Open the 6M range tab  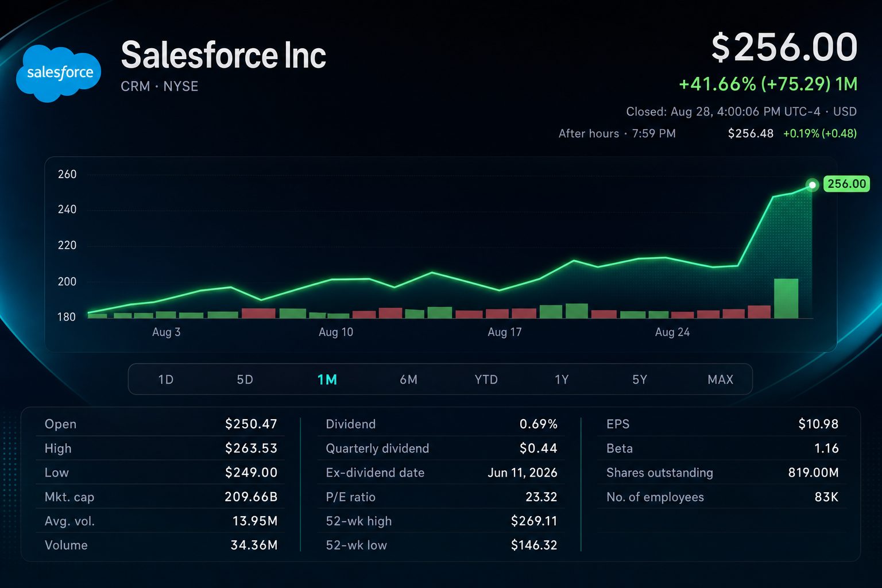click(409, 380)
